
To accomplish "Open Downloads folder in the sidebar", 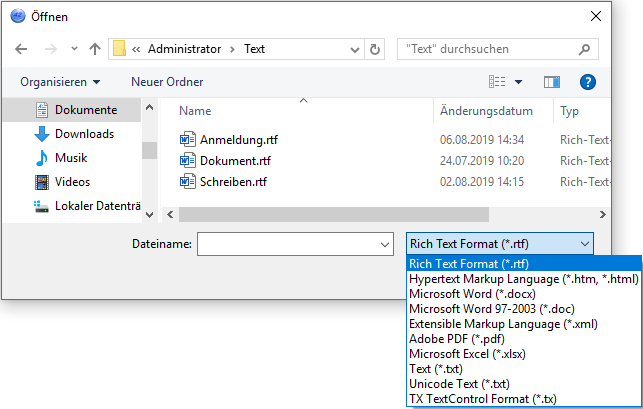I will (84, 134).
